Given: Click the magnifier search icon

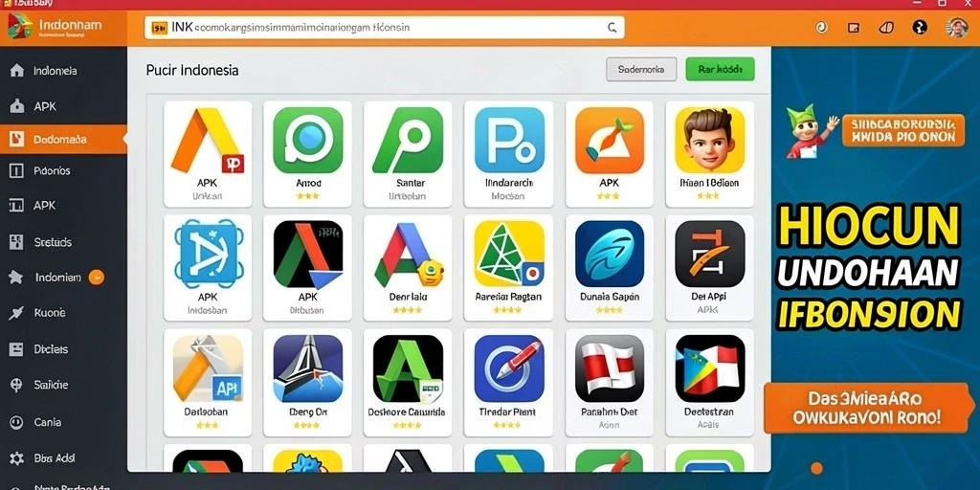Looking at the screenshot, I should click(x=612, y=28).
